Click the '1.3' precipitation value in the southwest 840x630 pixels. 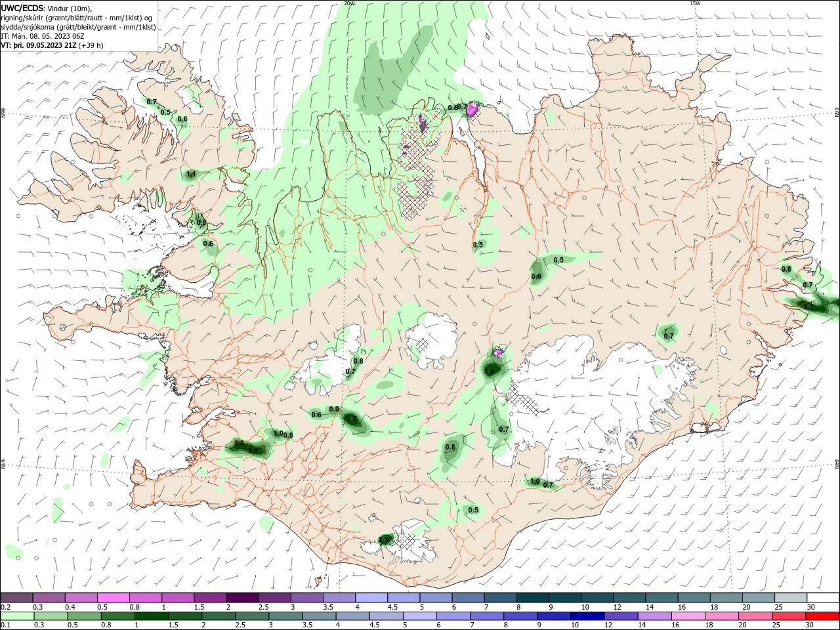coord(239,444)
